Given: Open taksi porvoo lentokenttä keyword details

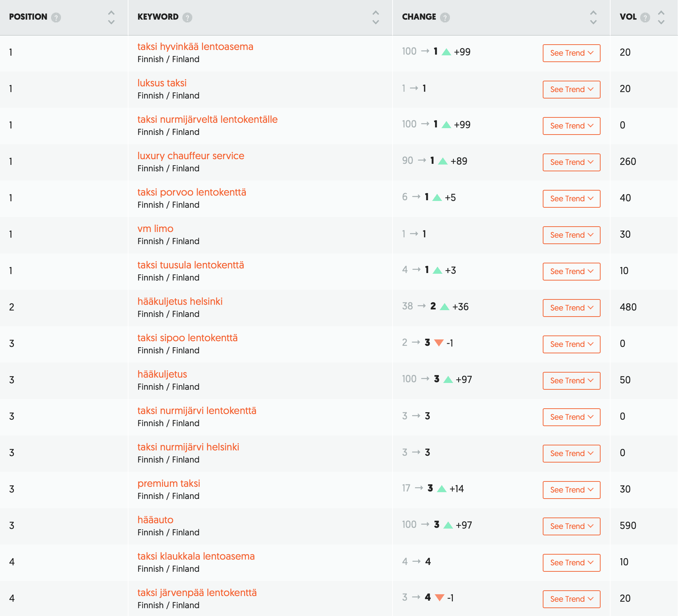Looking at the screenshot, I should click(192, 192).
